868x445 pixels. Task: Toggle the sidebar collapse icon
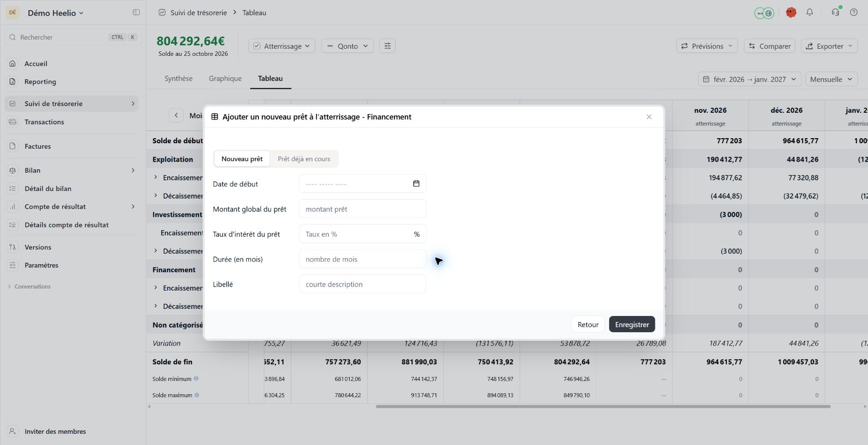tap(136, 13)
